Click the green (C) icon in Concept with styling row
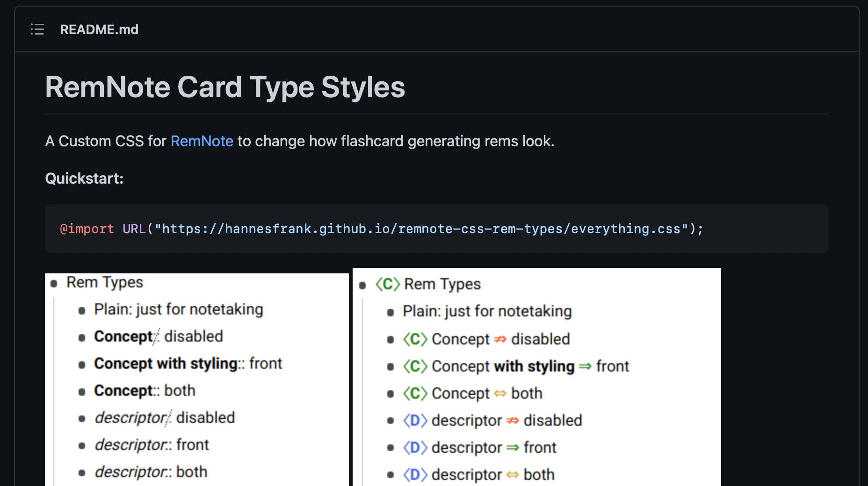 [415, 366]
